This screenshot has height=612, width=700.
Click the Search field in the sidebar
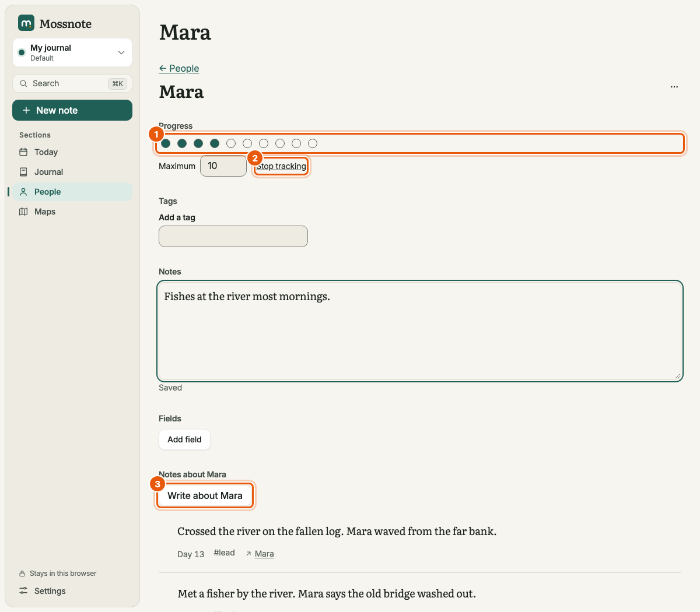click(x=72, y=83)
